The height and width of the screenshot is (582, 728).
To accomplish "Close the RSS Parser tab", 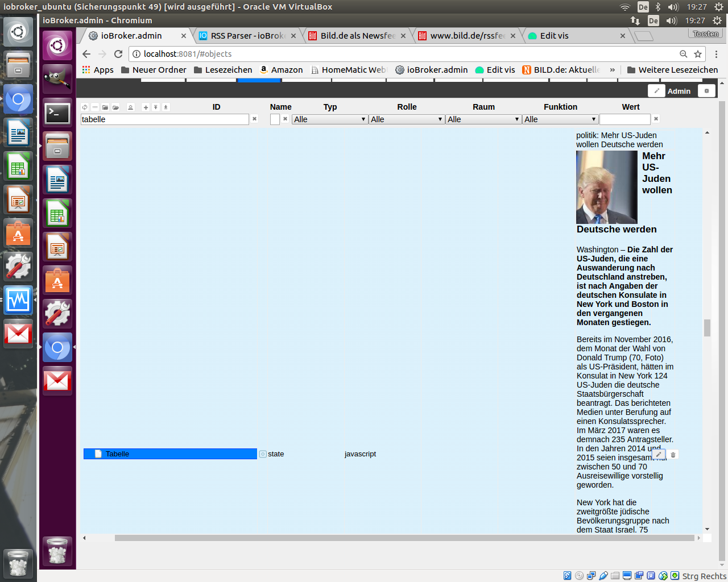I will (293, 36).
